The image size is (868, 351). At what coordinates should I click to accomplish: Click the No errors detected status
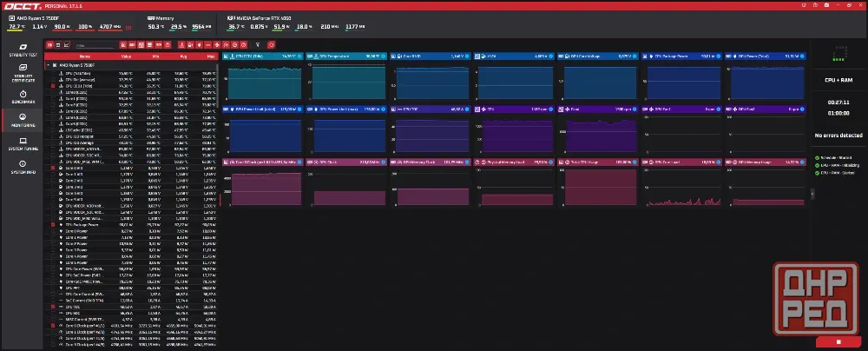point(838,136)
